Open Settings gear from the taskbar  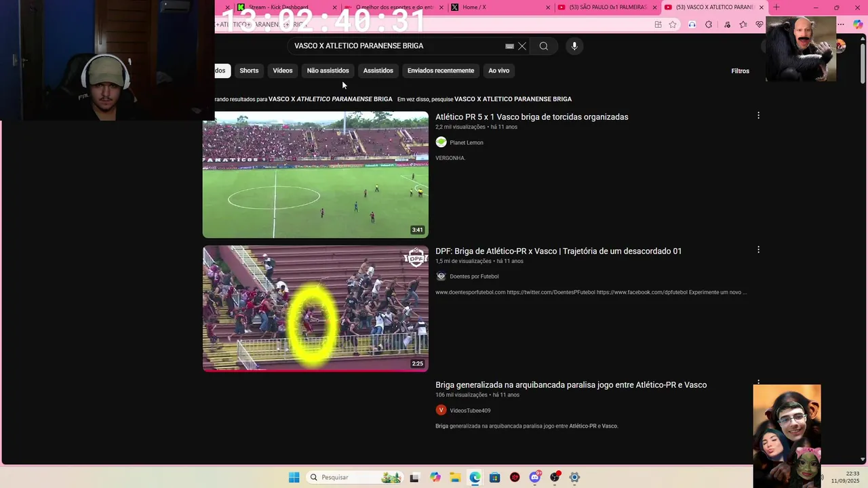(x=574, y=477)
